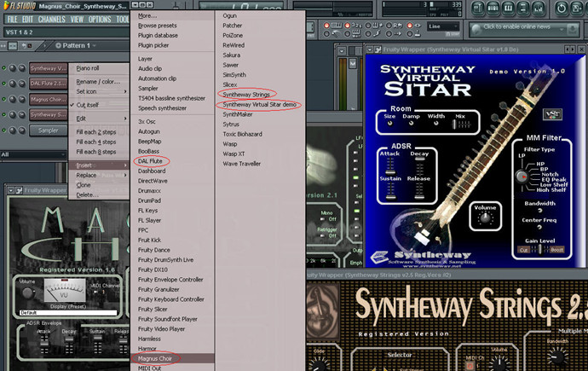Open the FILE menu
Viewport: 588px width, 371px height.
click(12, 20)
